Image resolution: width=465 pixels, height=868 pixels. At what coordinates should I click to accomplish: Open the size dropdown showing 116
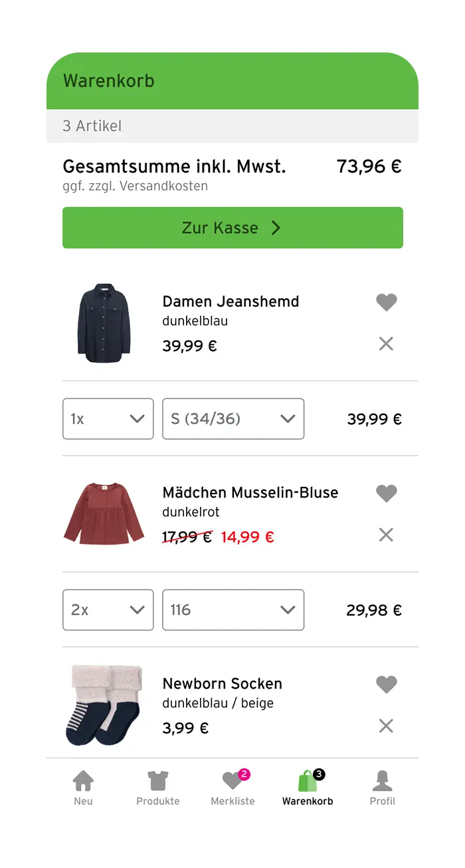point(233,610)
